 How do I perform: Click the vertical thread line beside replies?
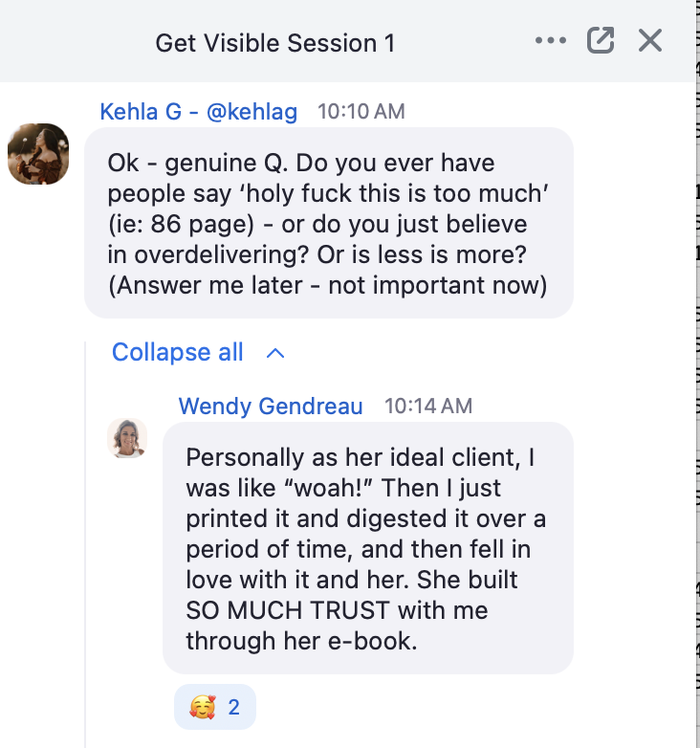[x=85, y=544]
